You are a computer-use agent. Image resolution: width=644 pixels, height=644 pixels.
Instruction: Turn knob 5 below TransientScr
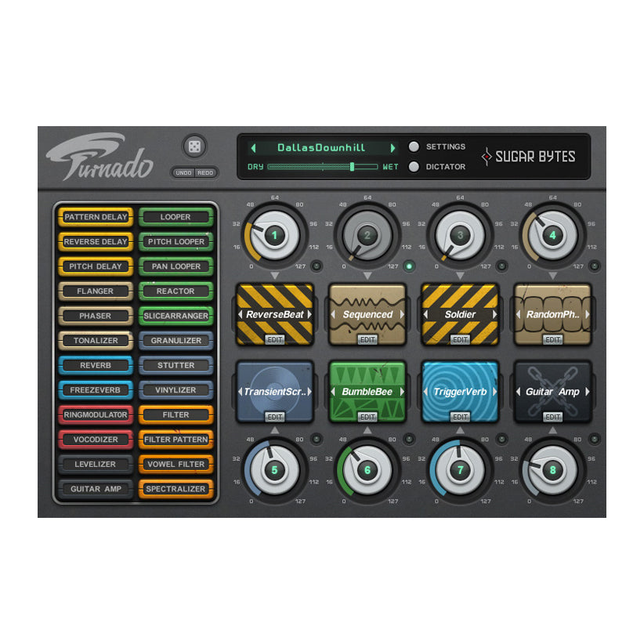[275, 471]
